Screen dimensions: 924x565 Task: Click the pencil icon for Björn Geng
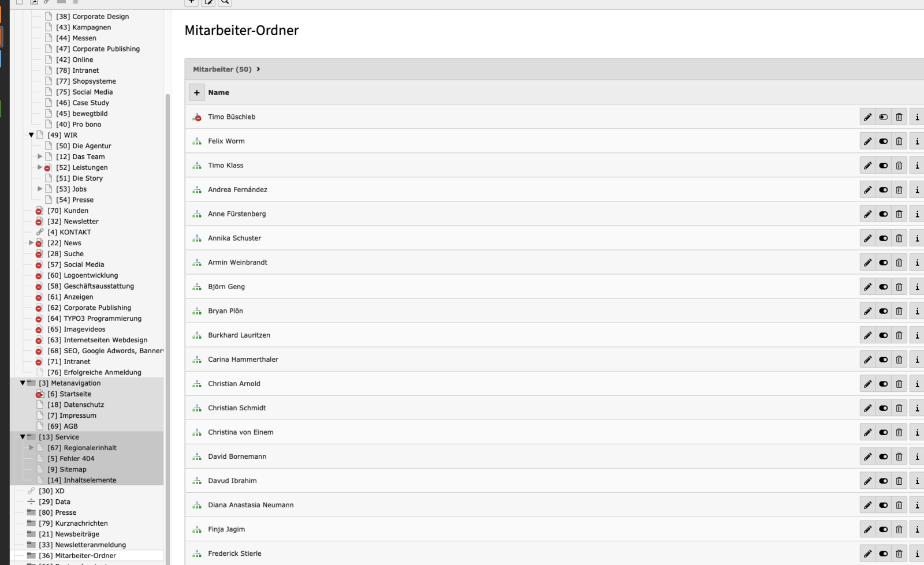click(867, 287)
